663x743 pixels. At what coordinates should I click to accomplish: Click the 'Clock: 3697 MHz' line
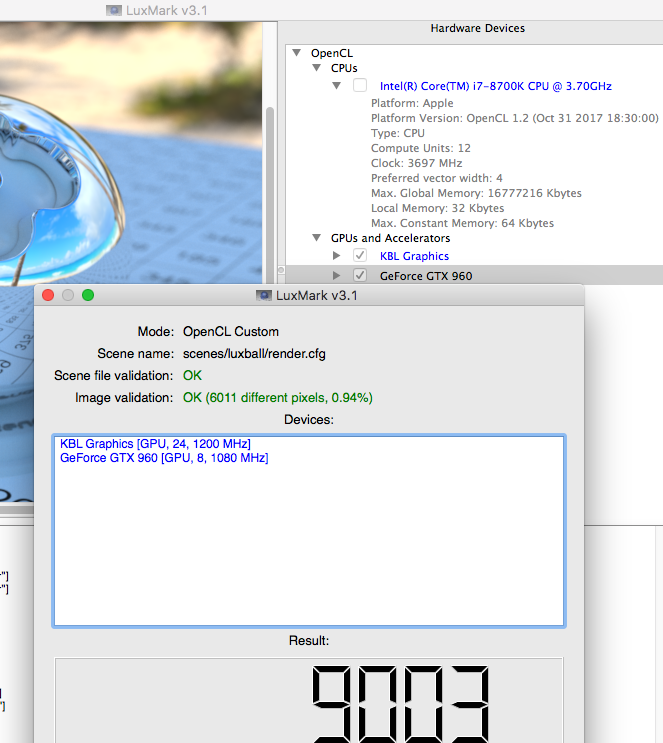[417, 163]
